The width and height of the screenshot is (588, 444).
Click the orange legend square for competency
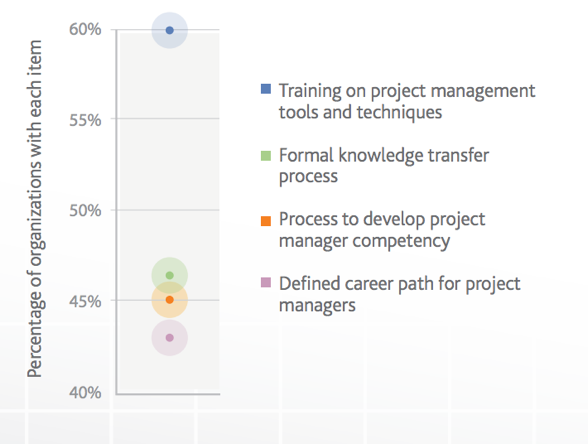tap(266, 221)
